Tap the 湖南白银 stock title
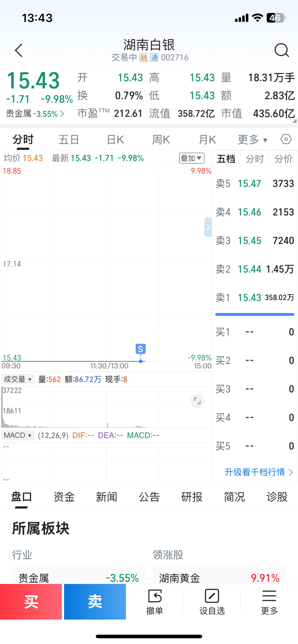The width and height of the screenshot is (298, 644). [x=149, y=45]
